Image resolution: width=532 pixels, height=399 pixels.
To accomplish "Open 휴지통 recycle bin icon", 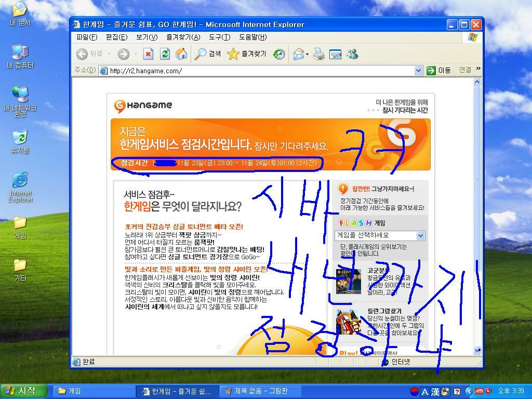I will point(20,142).
